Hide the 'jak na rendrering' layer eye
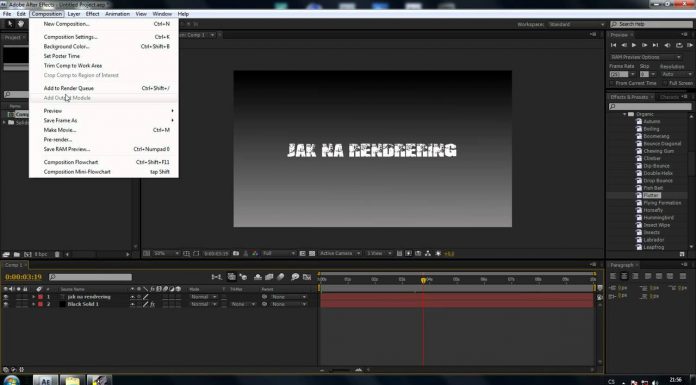 point(6,297)
